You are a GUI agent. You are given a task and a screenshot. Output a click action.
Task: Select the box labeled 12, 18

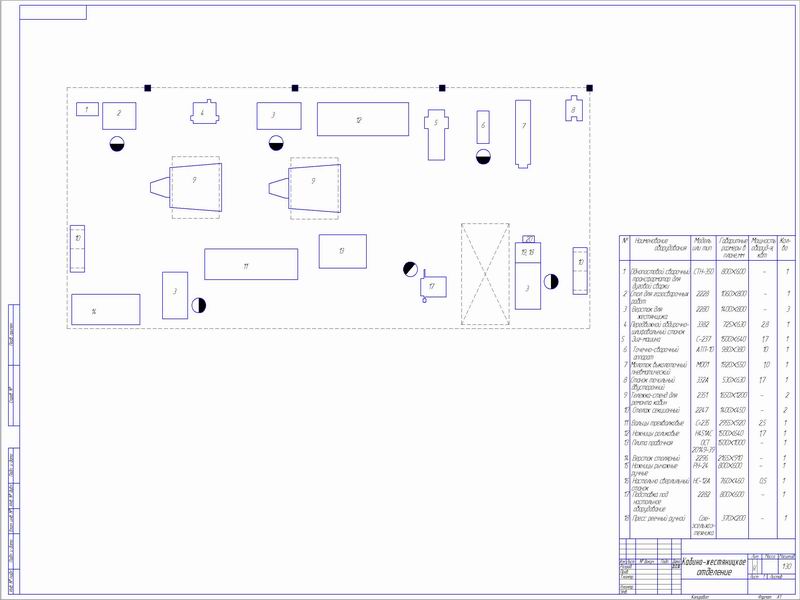(x=528, y=253)
